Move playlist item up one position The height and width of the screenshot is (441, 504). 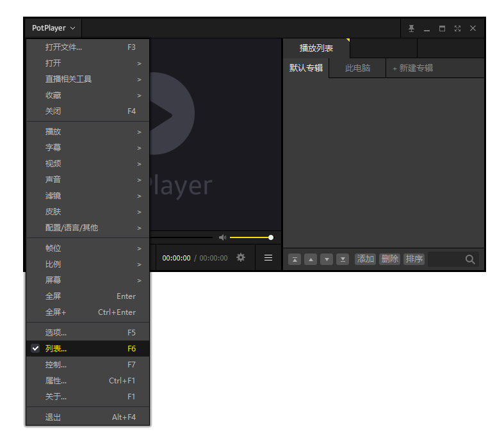311,259
